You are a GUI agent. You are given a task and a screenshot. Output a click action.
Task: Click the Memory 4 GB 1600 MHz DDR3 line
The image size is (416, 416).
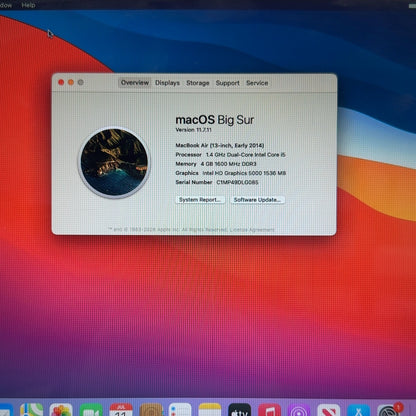click(x=216, y=164)
